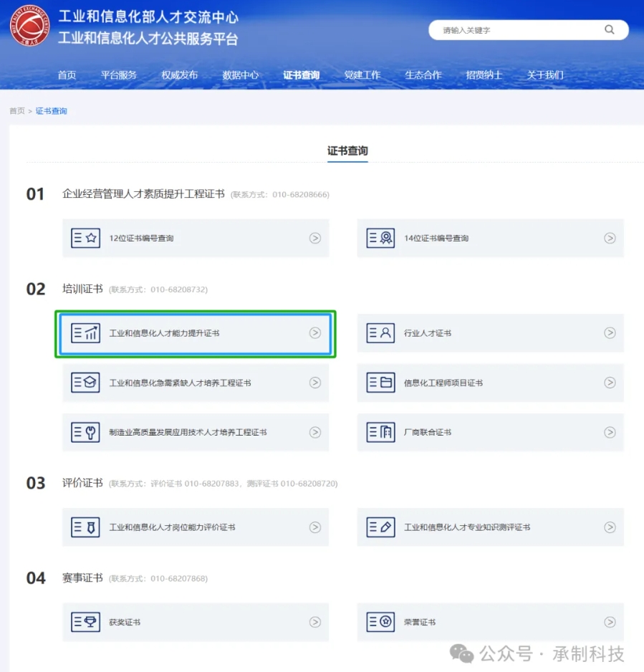The image size is (644, 672).
Task: Click 证书查询 in the breadcrumb
Action: click(51, 111)
